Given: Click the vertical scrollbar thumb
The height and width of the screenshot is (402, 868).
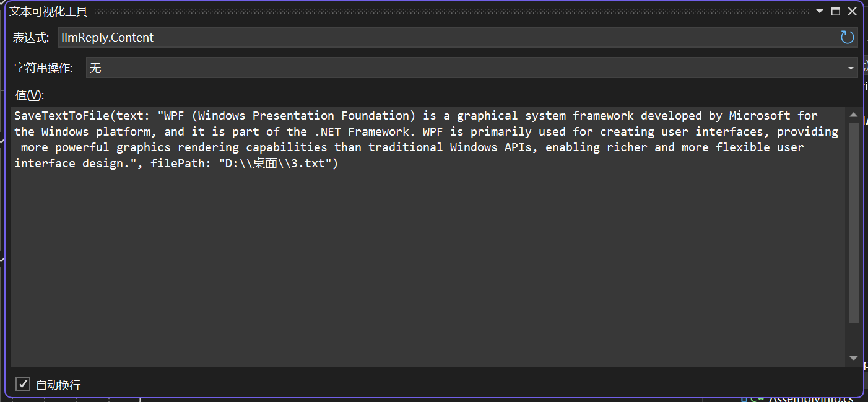Looking at the screenshot, I should [854, 223].
